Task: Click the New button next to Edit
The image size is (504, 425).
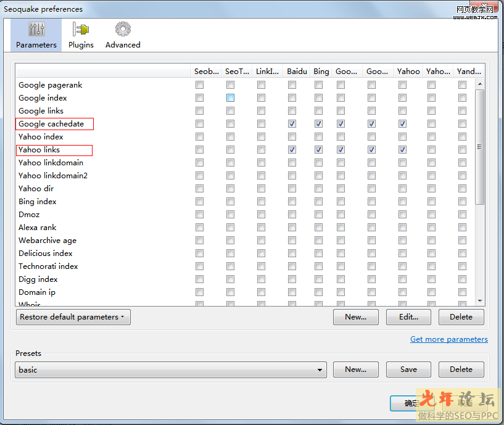Action: point(355,316)
